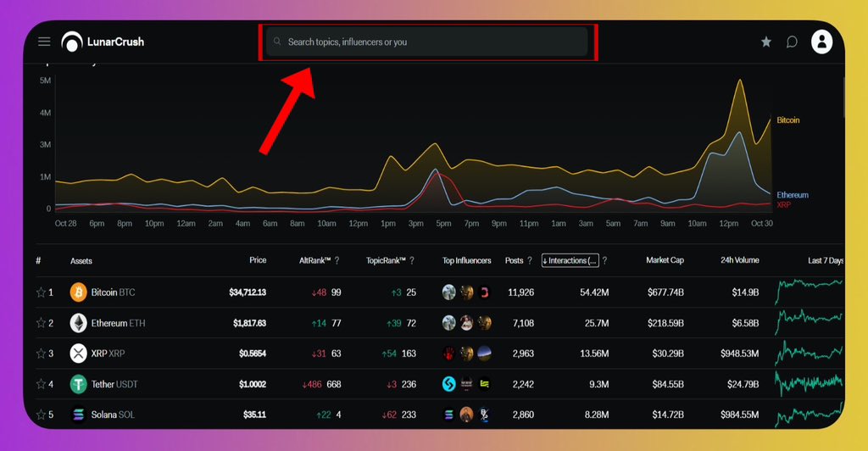
Task: Sort by the Price column
Action: (258, 260)
